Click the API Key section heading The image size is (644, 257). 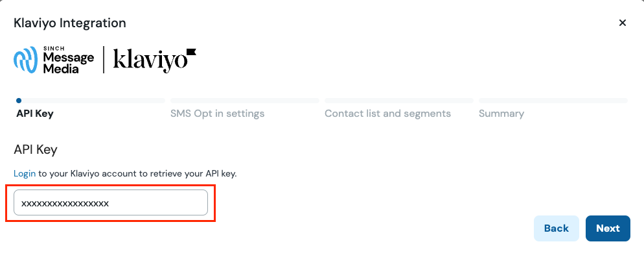tap(36, 150)
